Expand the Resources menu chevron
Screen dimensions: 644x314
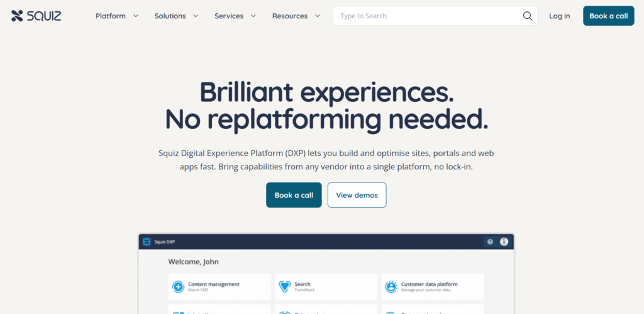318,16
